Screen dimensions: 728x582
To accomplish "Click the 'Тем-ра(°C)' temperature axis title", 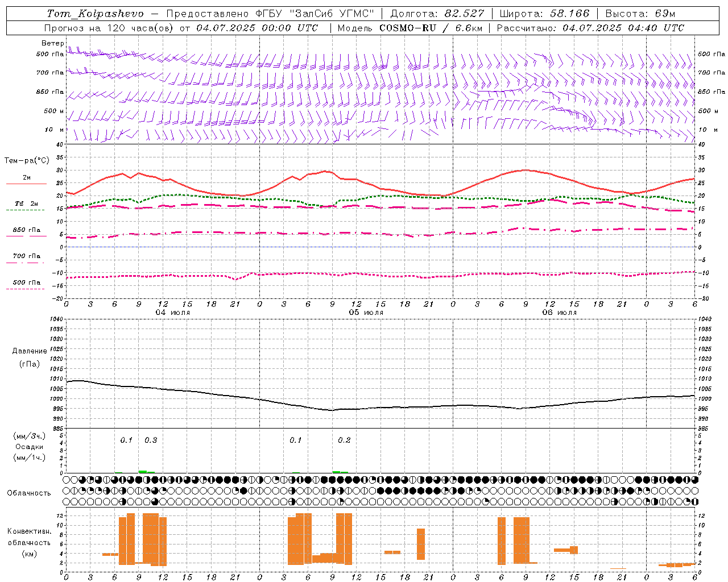I will pyautogui.click(x=27, y=161).
